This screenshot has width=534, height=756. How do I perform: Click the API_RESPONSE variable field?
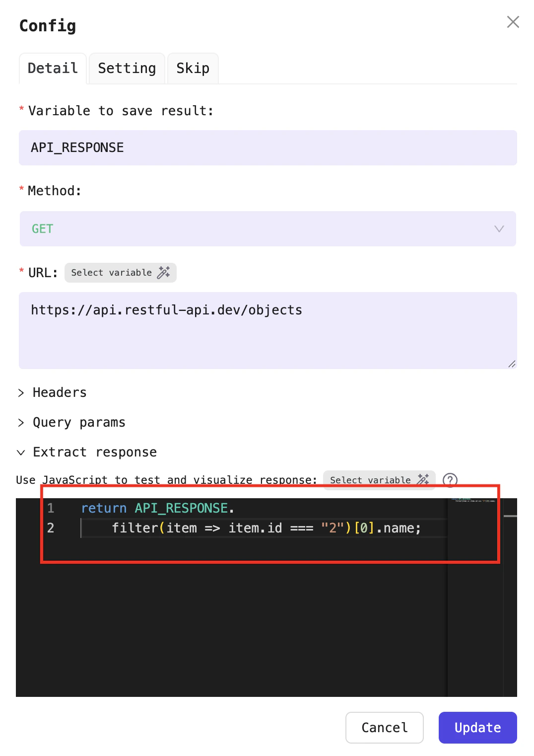tap(267, 148)
